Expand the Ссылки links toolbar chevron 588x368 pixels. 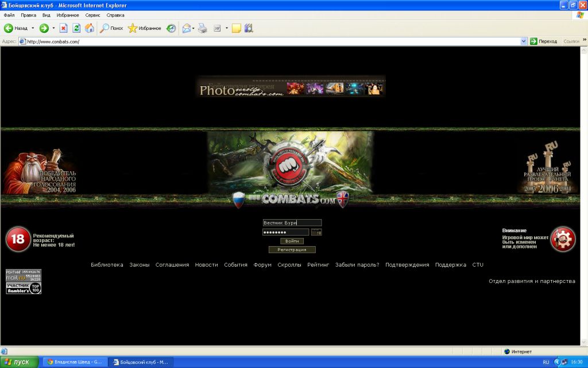click(584, 40)
